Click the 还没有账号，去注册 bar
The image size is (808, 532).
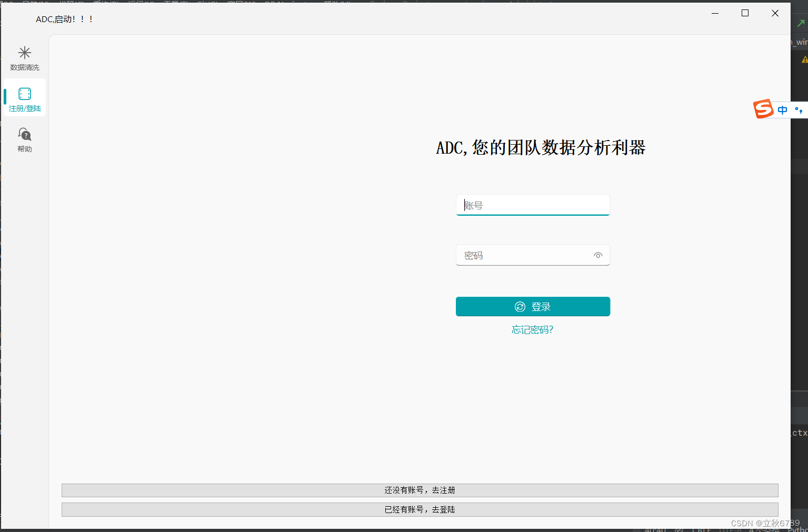click(x=420, y=490)
